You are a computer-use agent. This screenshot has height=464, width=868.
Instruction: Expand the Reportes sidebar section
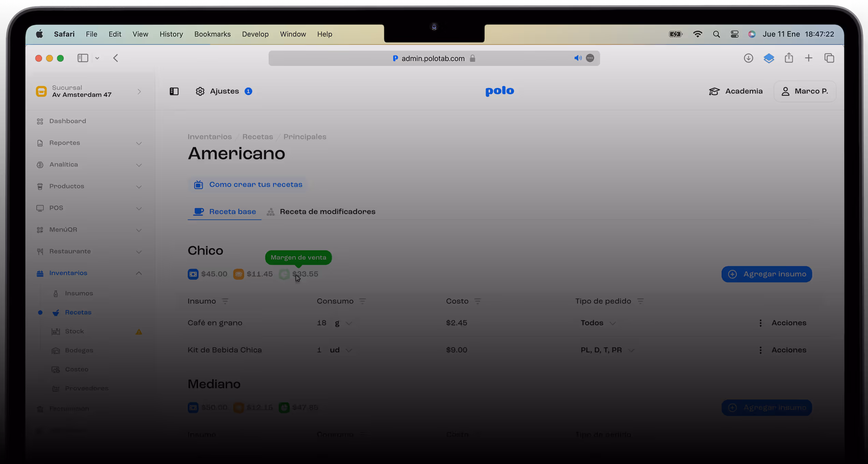(x=139, y=143)
